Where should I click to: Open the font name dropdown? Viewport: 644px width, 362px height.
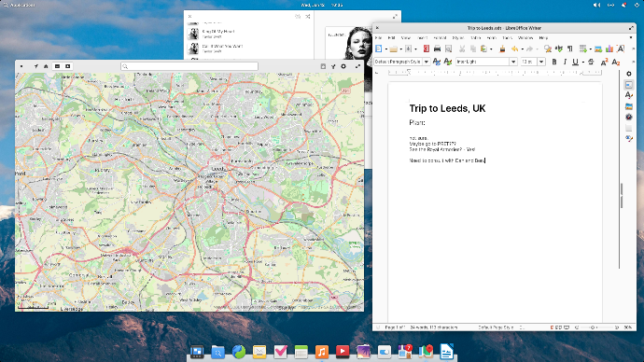[513, 62]
